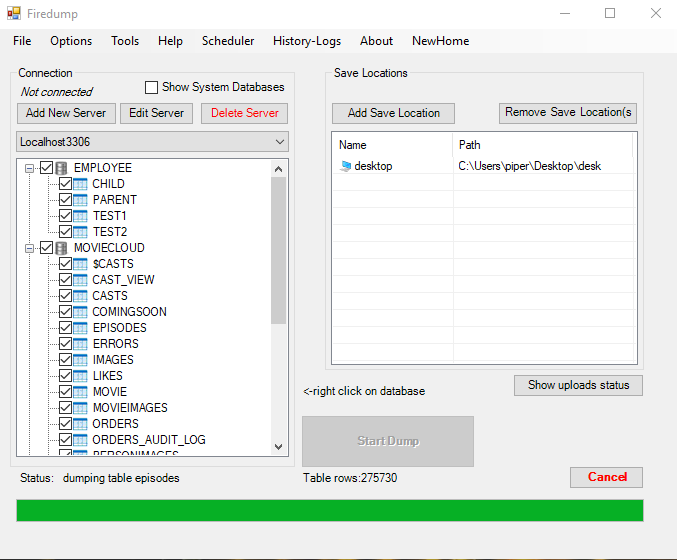Click tree scrollbar down arrow
677x560 pixels.
278,447
